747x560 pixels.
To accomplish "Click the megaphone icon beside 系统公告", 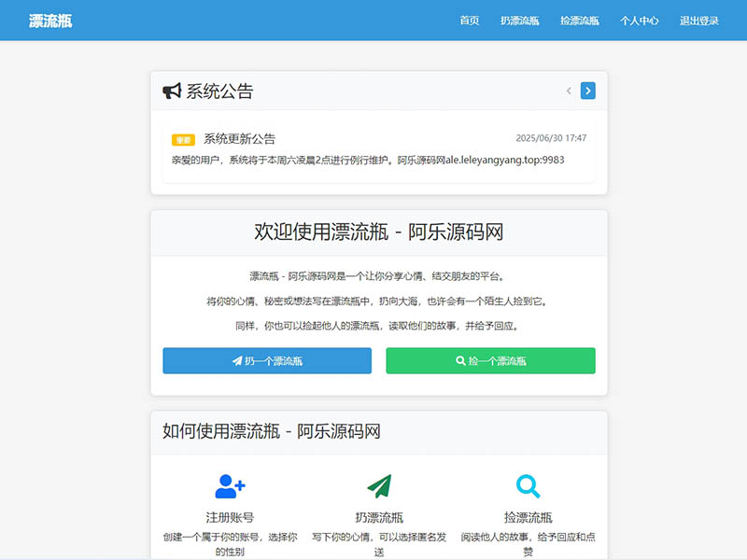I will click(x=172, y=91).
